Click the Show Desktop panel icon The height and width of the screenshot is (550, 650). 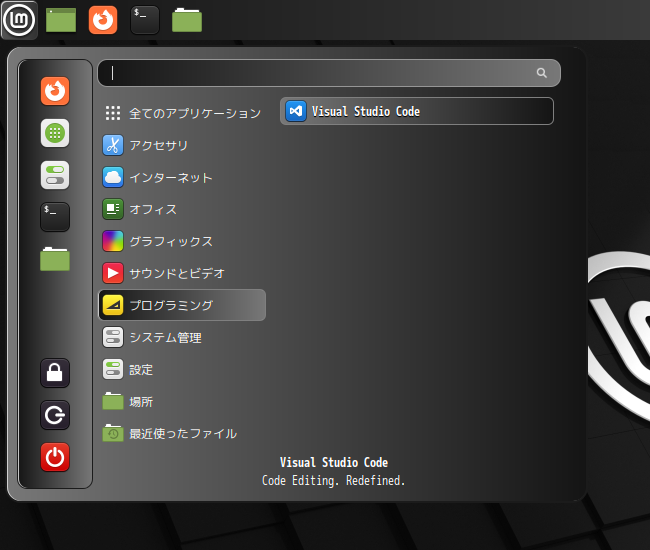click(61, 20)
